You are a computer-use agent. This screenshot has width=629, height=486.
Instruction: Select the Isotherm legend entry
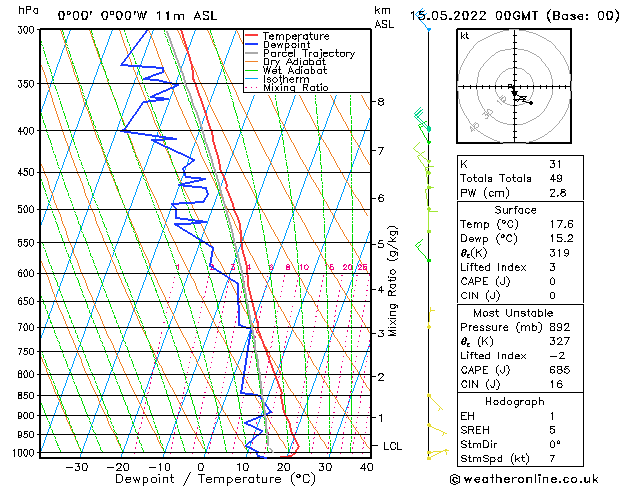288,79
